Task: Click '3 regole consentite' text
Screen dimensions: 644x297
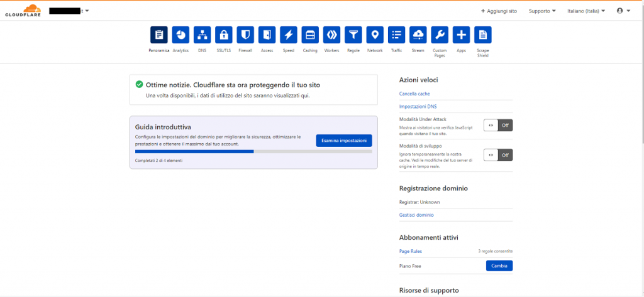Action: (496, 251)
